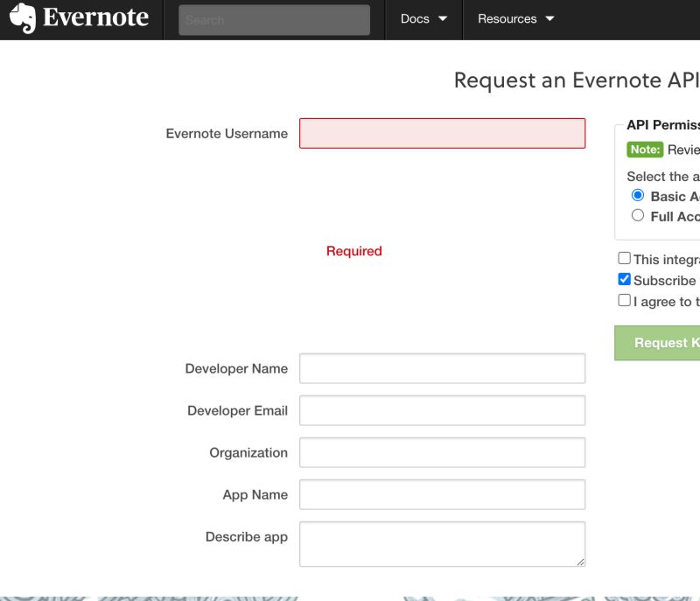Click the App Name field
The height and width of the screenshot is (601, 700).
click(x=442, y=494)
